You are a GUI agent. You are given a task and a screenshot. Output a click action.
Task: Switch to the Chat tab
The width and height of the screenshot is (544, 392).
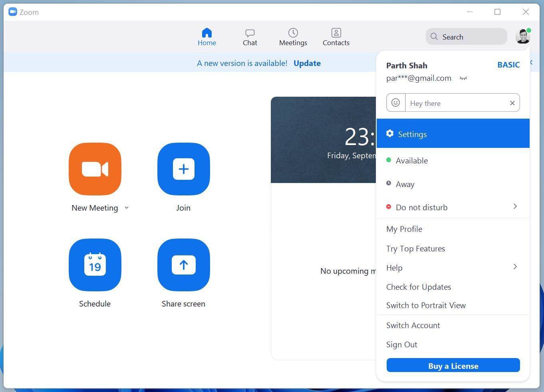pos(250,37)
